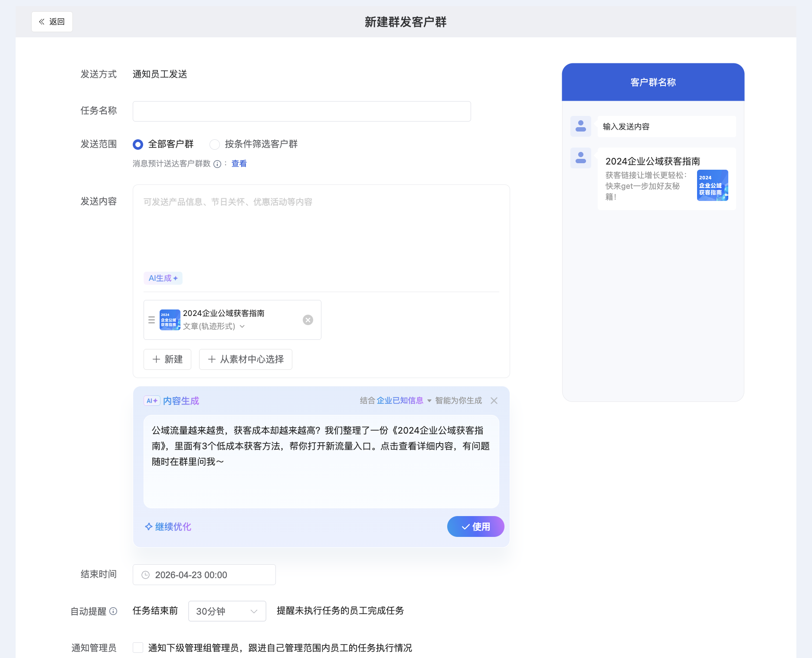Click the 使用 button
Viewport: 812px width, 658px height.
[475, 526]
